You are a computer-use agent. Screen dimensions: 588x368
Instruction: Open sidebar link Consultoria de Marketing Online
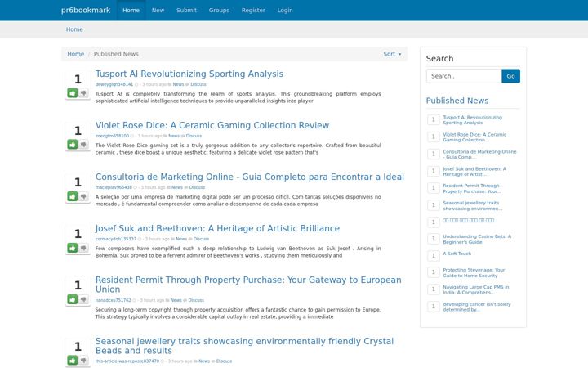(x=479, y=155)
